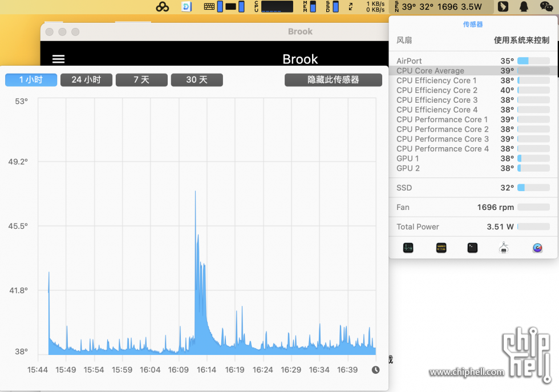The image size is (559, 392).
Task: Select CPU Efficiency Core 1 sensor
Action: coord(473,80)
